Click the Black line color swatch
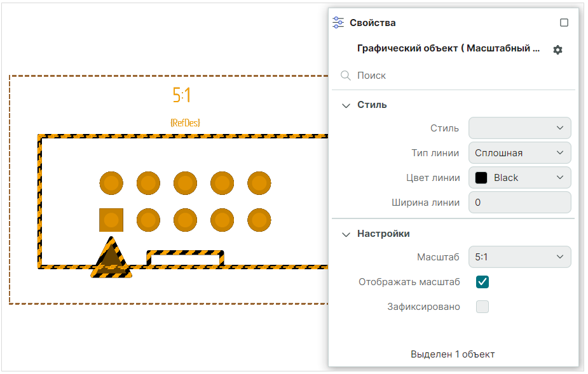This screenshot has height=374, width=588. pos(481,178)
